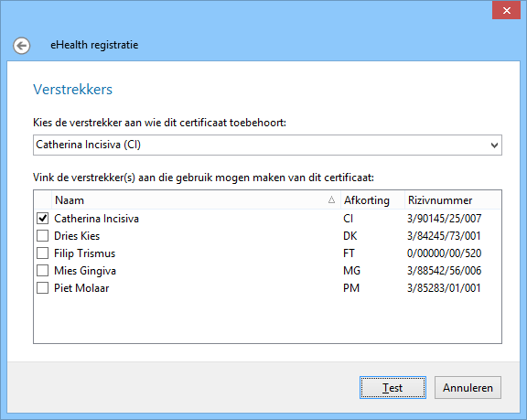Sort list by Afkorting column header
Image resolution: width=527 pixels, height=420 pixels.
[372, 200]
